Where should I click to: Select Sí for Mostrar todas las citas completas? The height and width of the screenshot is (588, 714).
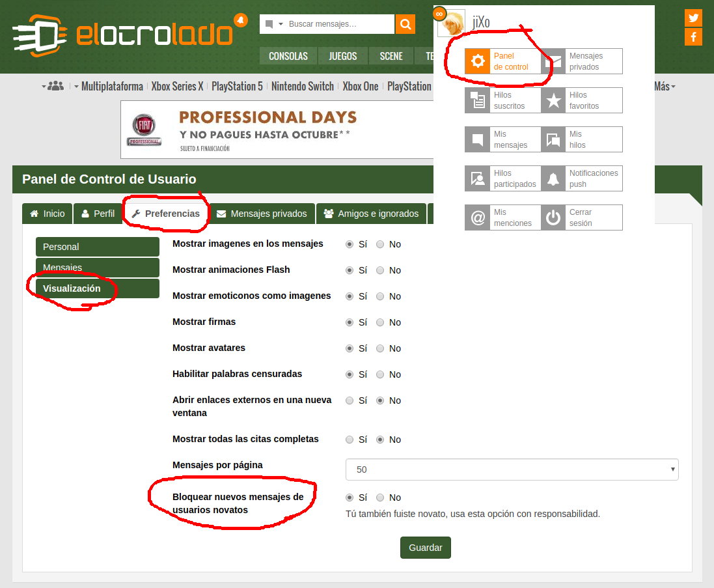(350, 440)
